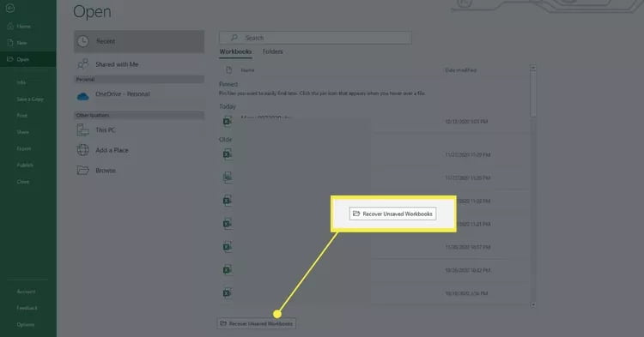Image resolution: width=644 pixels, height=337 pixels.
Task: Click the file list scrollbar up arrow
Action: click(x=532, y=67)
